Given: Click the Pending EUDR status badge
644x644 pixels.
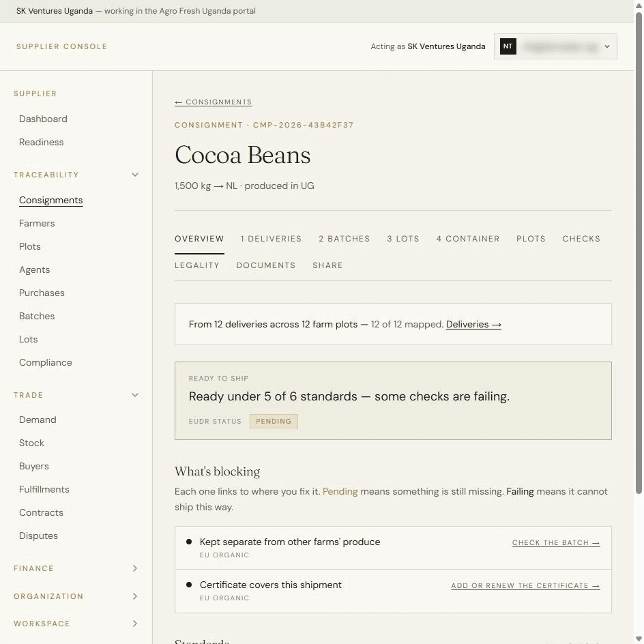Looking at the screenshot, I should (x=274, y=422).
